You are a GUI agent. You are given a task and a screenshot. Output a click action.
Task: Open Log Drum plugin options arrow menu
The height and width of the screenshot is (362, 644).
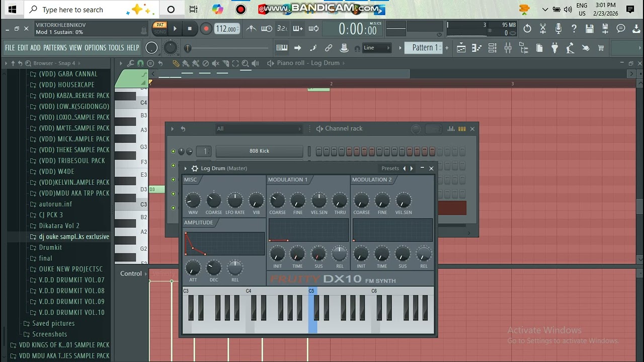[x=186, y=168]
